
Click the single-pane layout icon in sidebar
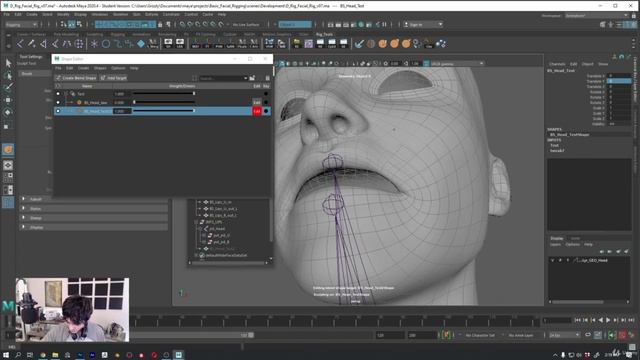[x=8, y=165]
